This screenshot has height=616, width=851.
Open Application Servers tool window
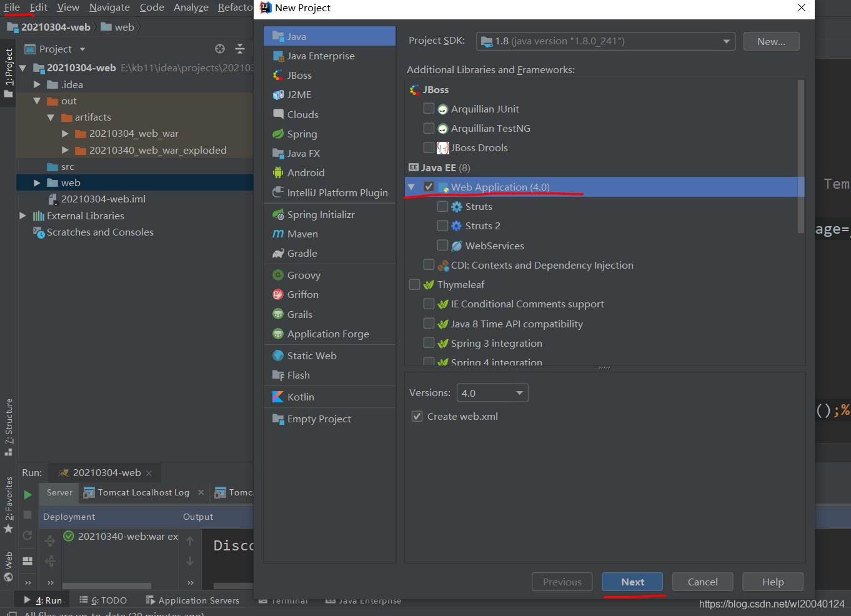pos(192,600)
